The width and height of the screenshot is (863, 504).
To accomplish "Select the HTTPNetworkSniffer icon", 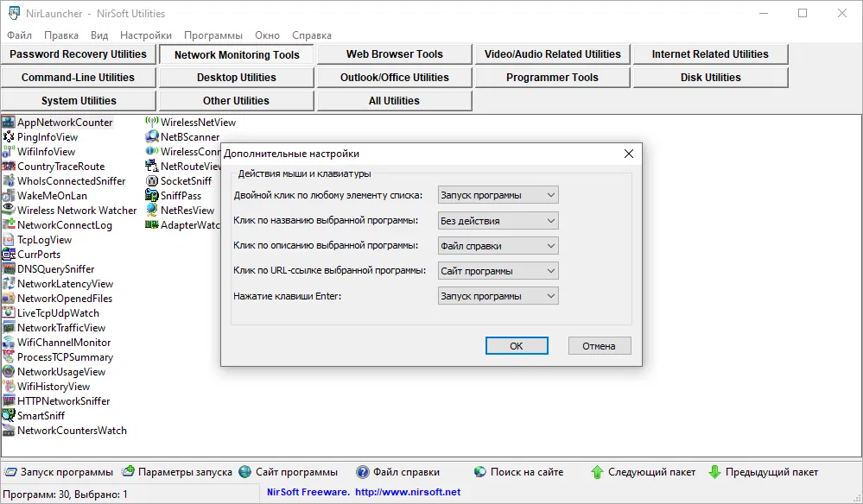I will (x=9, y=400).
